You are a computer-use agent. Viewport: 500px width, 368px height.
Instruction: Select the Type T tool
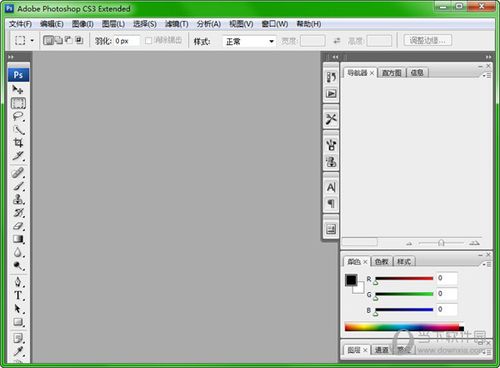18,295
